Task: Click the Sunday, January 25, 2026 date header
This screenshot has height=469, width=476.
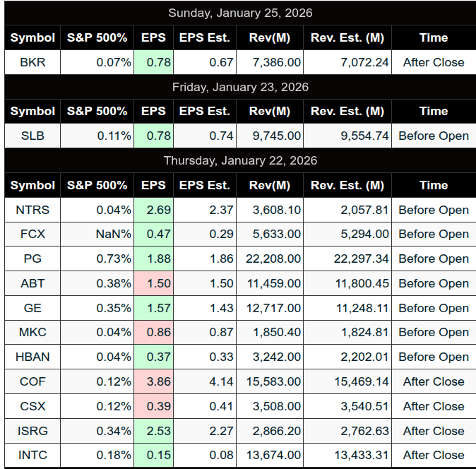Action: 240,13
